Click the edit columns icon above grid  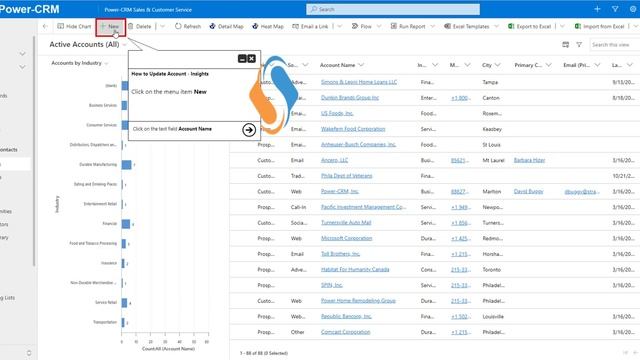pos(565,44)
